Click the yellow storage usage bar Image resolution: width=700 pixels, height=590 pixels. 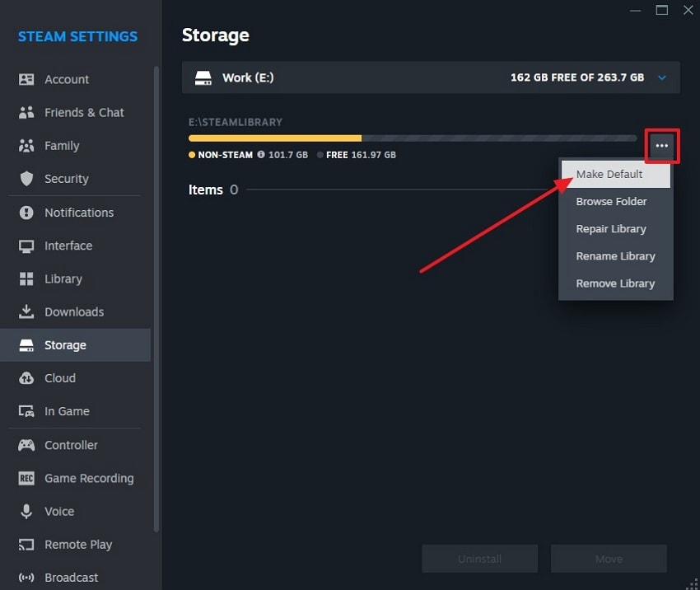tap(275, 138)
